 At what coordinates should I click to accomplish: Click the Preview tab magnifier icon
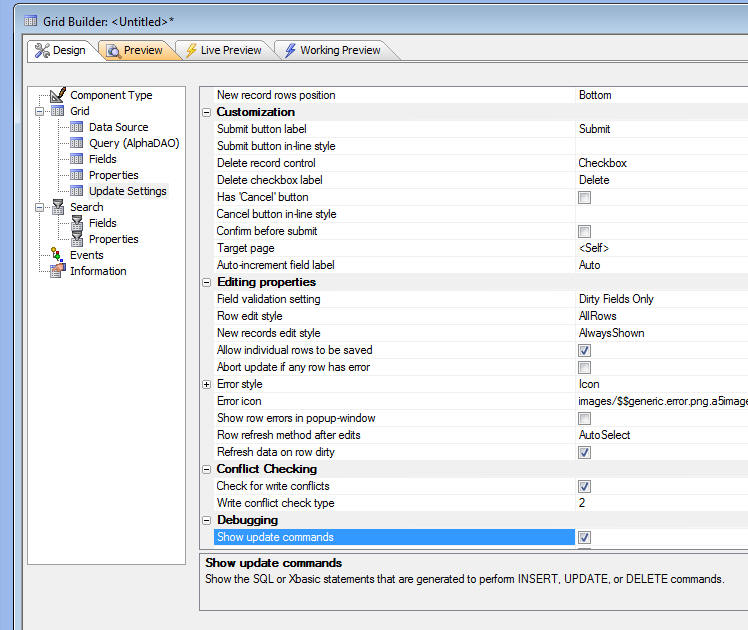(x=113, y=51)
